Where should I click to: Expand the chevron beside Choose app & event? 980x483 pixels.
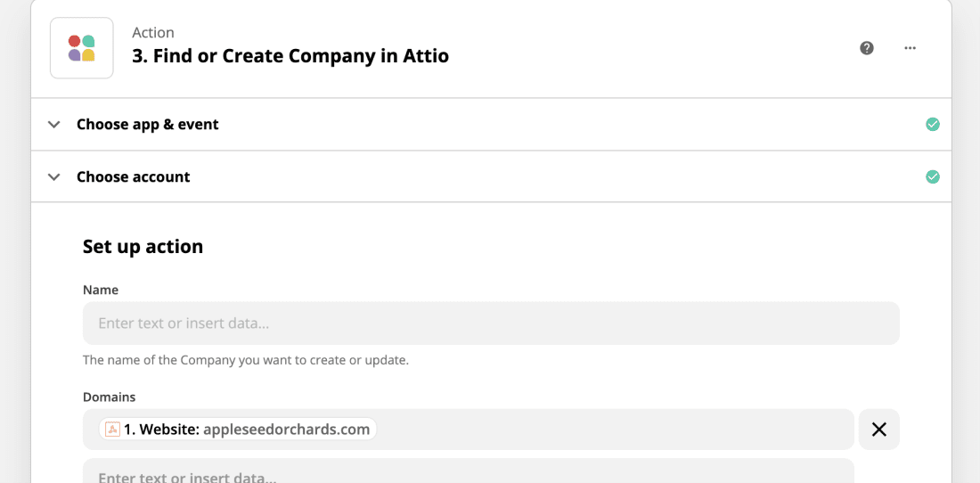(54, 125)
